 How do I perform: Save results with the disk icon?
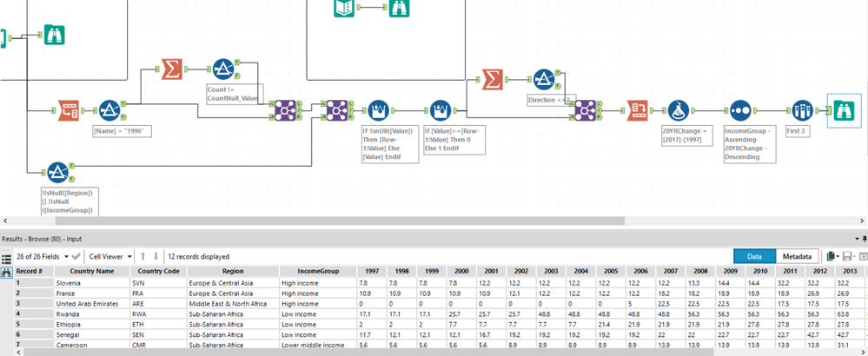pos(847,256)
